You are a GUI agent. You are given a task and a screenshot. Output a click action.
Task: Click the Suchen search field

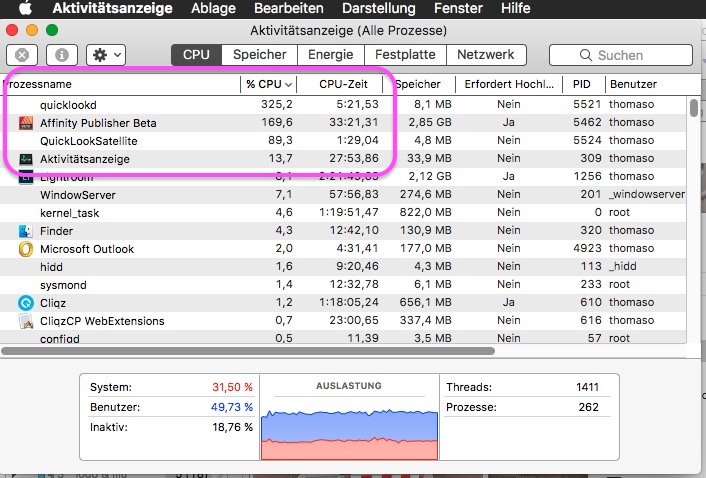[x=620, y=55]
